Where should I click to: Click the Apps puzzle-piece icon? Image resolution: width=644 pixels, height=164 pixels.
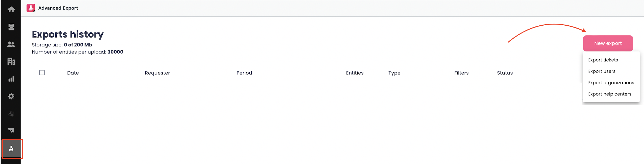[x=11, y=114]
